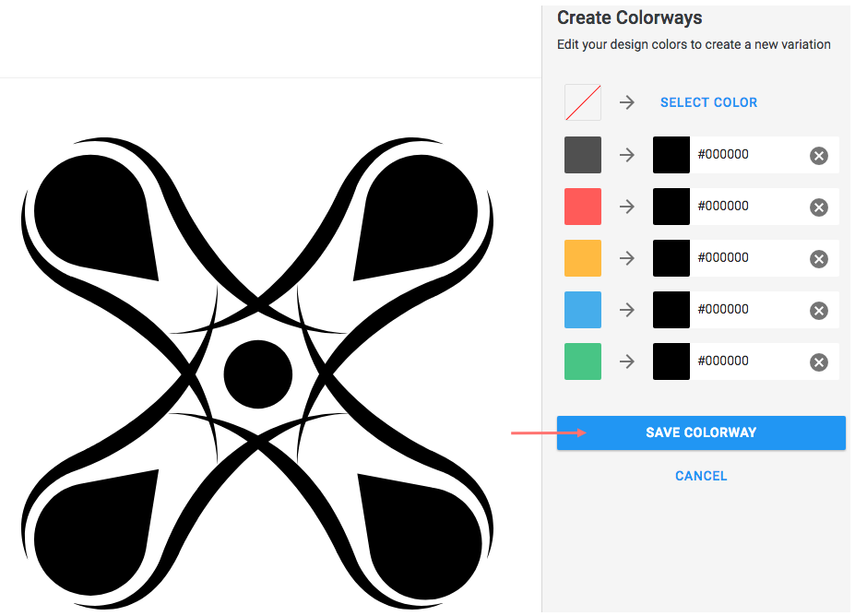855x616 pixels.
Task: Click the black and white design preview
Action: coord(258,369)
